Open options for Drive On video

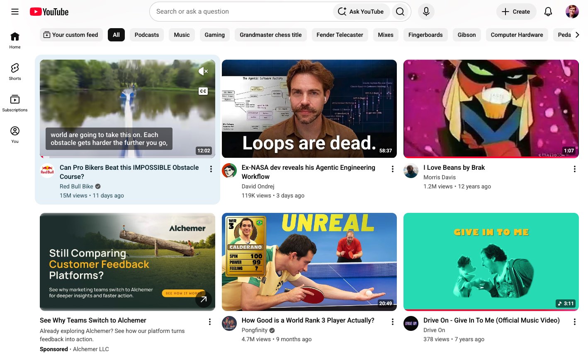coord(575,322)
